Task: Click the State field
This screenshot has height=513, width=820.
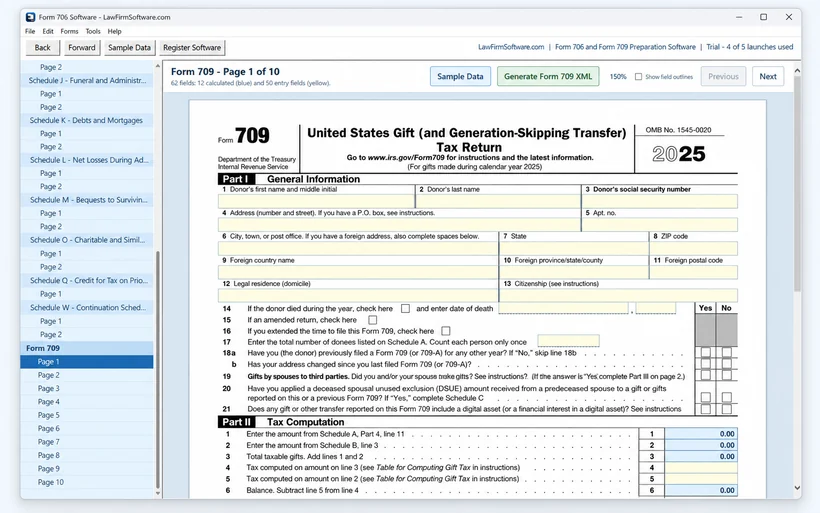Action: 574,248
